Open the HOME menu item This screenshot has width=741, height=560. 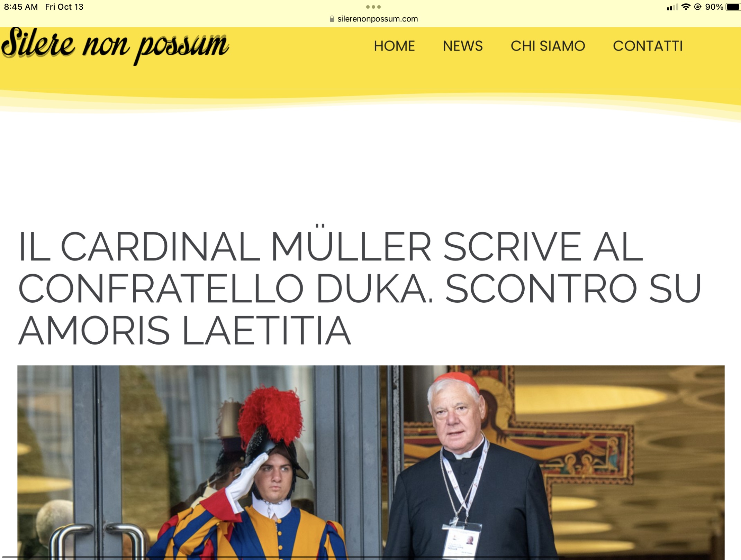pos(394,46)
